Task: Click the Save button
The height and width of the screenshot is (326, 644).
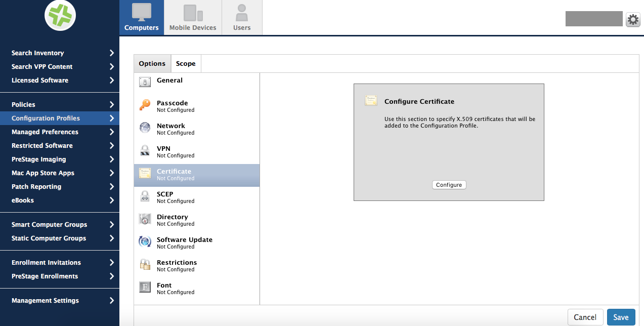Action: tap(621, 317)
